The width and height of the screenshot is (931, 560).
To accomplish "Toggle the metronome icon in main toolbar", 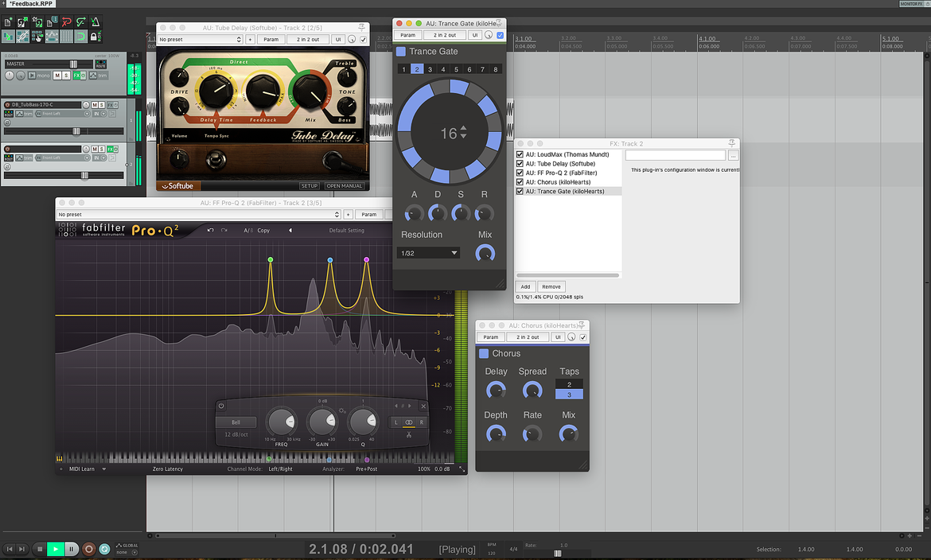I will 95,22.
